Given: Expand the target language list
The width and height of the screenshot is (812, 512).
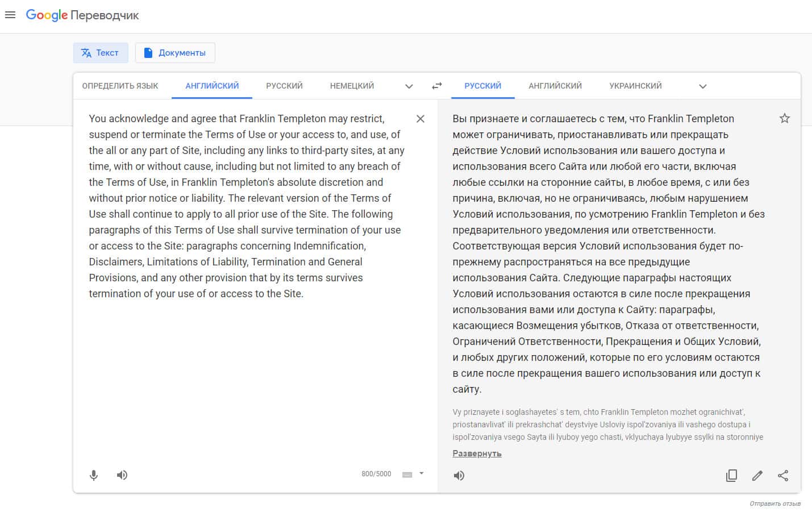Looking at the screenshot, I should [703, 86].
